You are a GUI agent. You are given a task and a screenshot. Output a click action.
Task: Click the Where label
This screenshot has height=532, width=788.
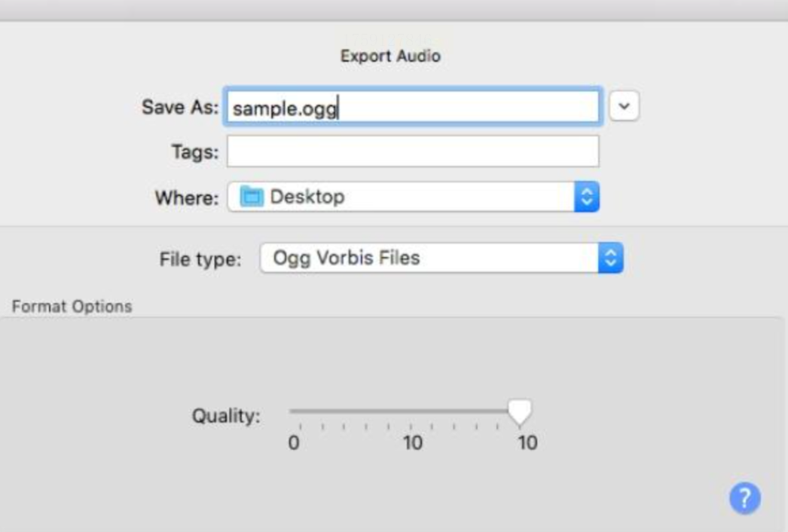pos(187,198)
